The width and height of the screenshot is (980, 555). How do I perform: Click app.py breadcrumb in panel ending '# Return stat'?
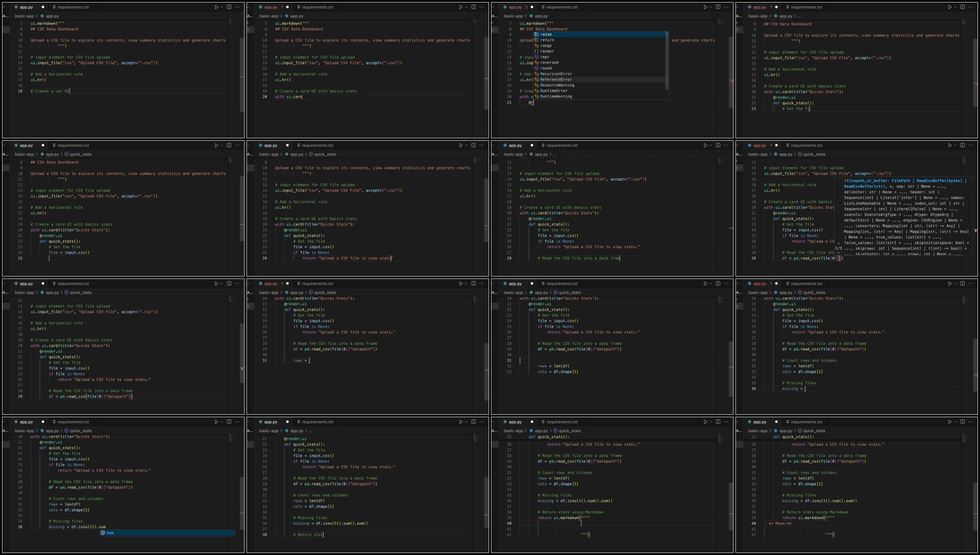[x=294, y=431]
